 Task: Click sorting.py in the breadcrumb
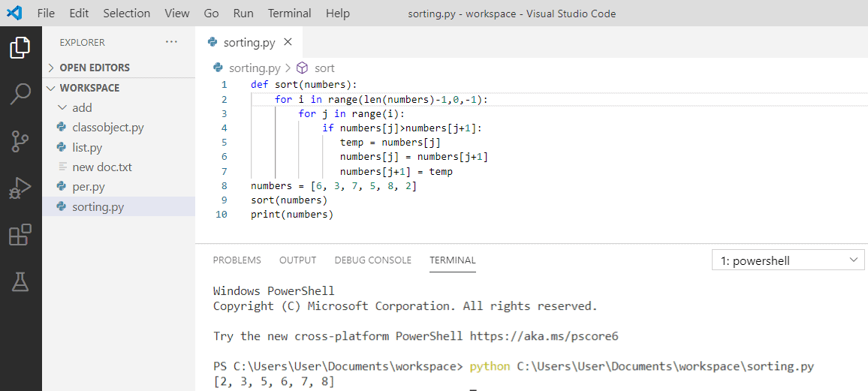point(255,68)
